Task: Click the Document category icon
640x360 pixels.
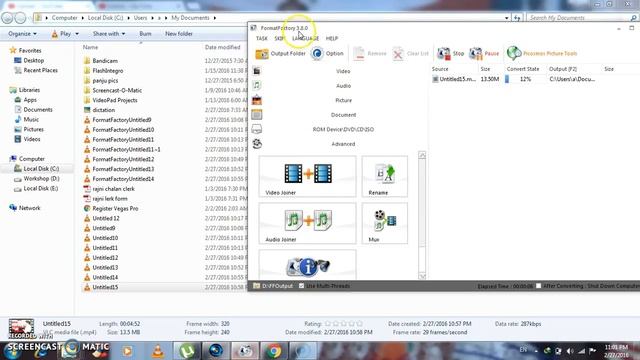Action: (257, 115)
